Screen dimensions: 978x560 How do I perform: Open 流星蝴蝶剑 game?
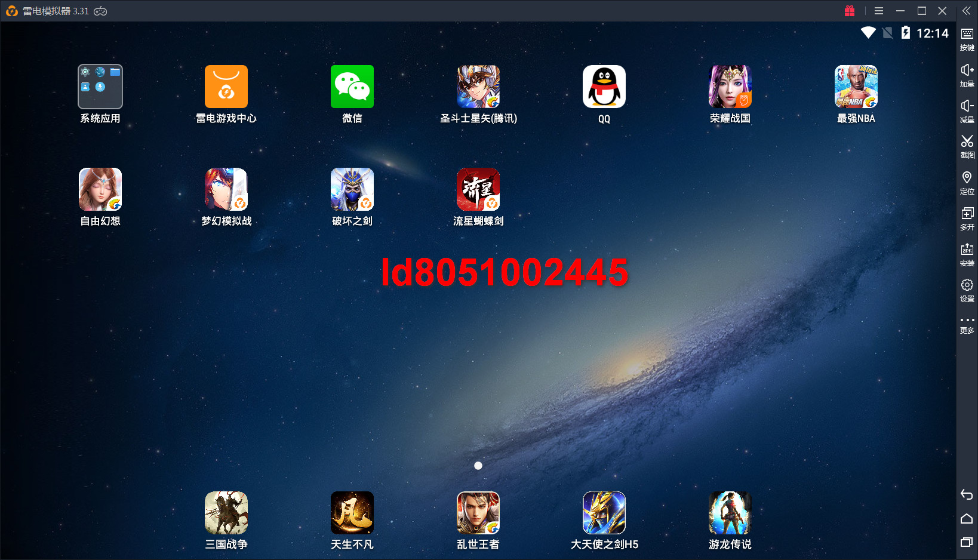tap(478, 190)
